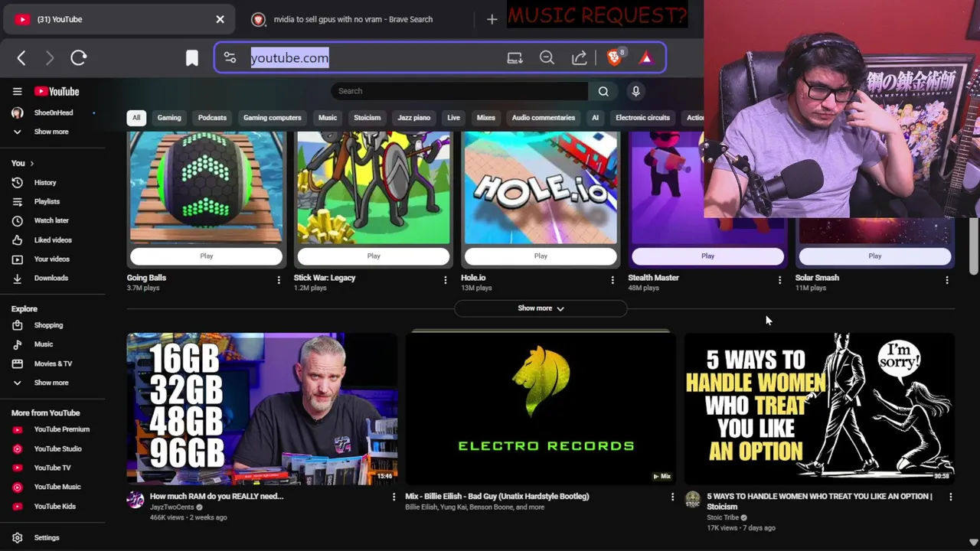Screen dimensions: 980x551
Task: Open the YouTube hamburger guide menu
Action: click(x=17, y=91)
